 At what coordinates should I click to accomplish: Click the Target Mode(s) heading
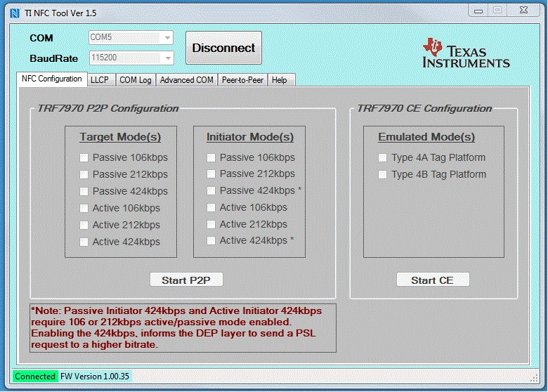coord(120,137)
